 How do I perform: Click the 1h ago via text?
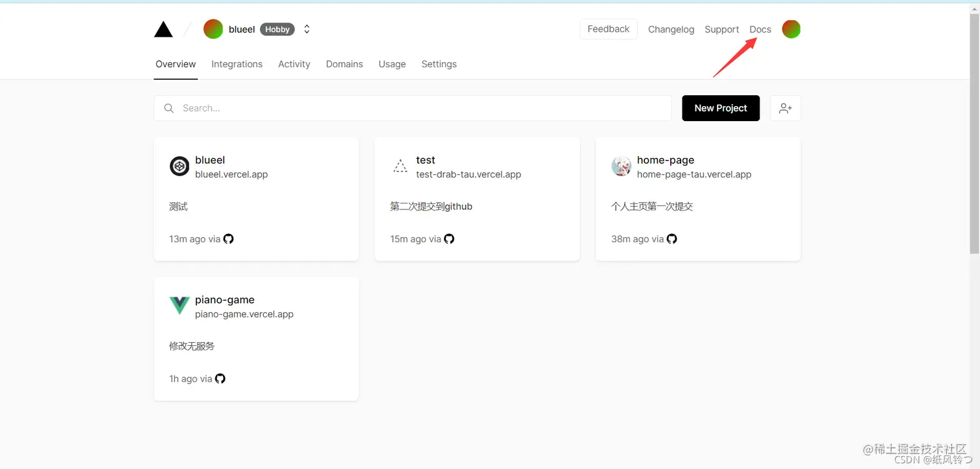point(191,379)
